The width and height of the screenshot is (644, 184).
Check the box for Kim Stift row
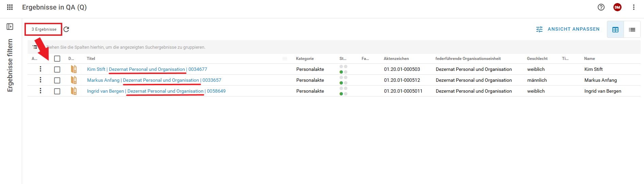click(57, 70)
